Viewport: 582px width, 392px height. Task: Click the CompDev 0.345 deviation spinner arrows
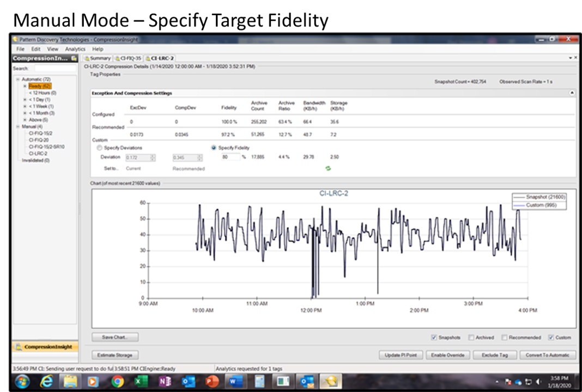point(199,157)
